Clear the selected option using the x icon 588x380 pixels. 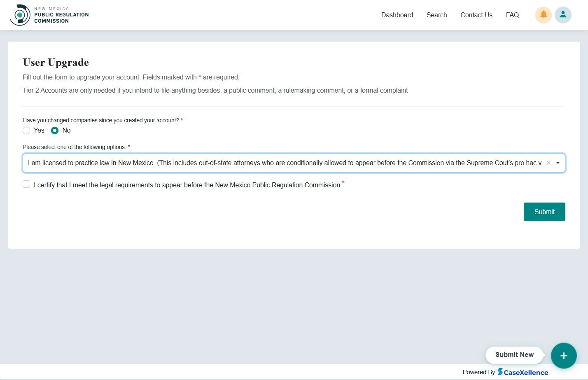549,163
